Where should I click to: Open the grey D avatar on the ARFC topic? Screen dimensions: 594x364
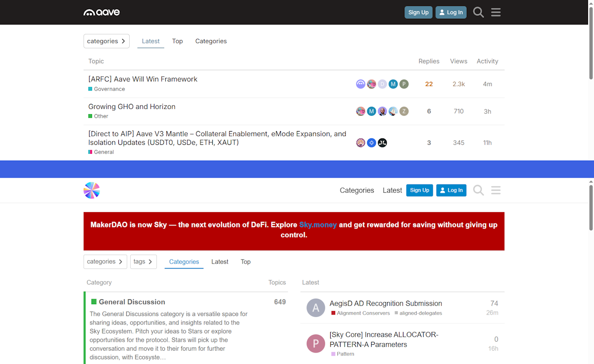(x=382, y=84)
